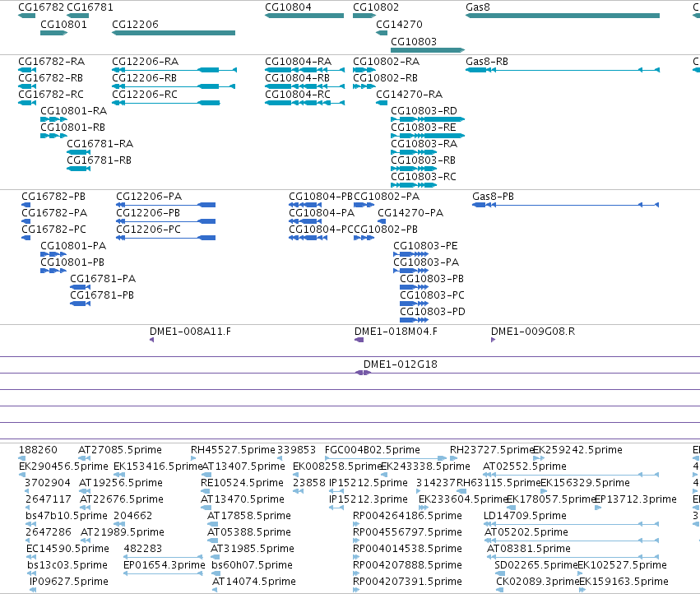This screenshot has height=594, width=700.
Task: Select the CG10803-RD transcript label
Action: tap(424, 111)
